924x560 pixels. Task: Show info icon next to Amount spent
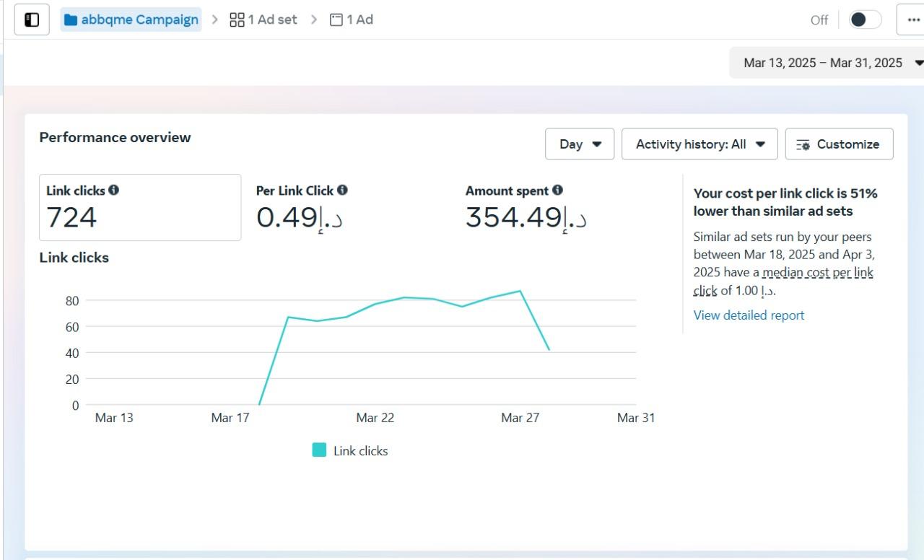coord(557,191)
